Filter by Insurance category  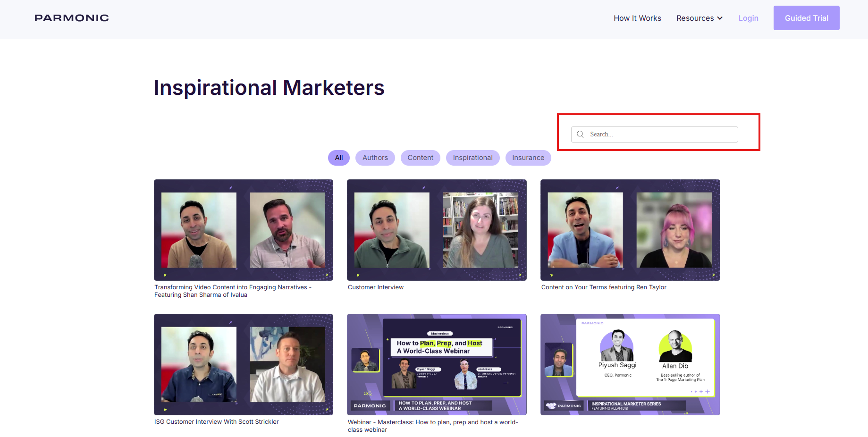point(528,158)
